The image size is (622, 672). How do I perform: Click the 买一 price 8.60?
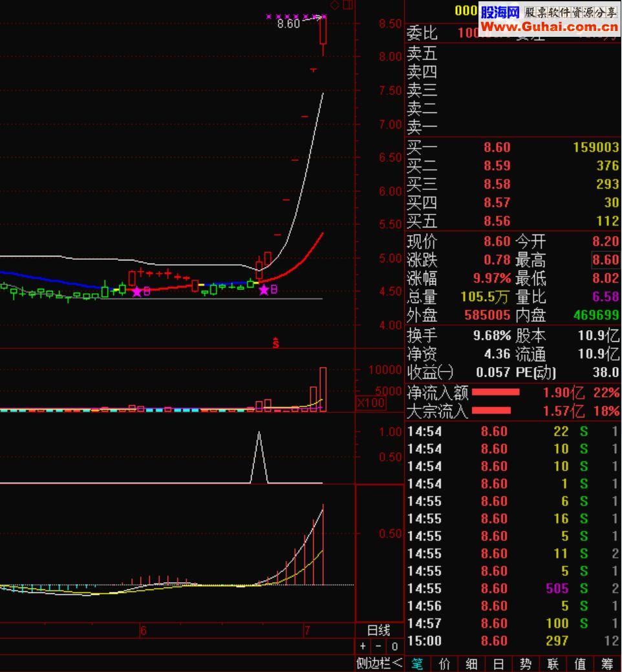coord(497,147)
